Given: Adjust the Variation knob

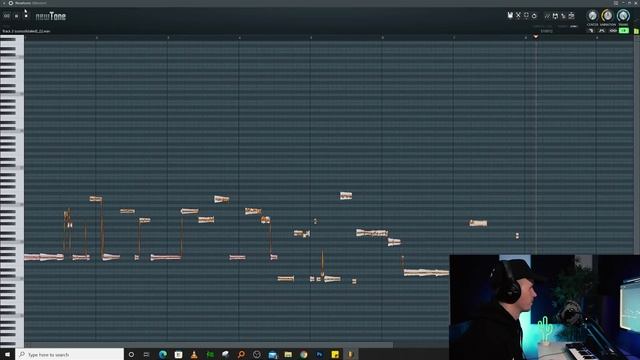Looking at the screenshot, I should [607, 16].
